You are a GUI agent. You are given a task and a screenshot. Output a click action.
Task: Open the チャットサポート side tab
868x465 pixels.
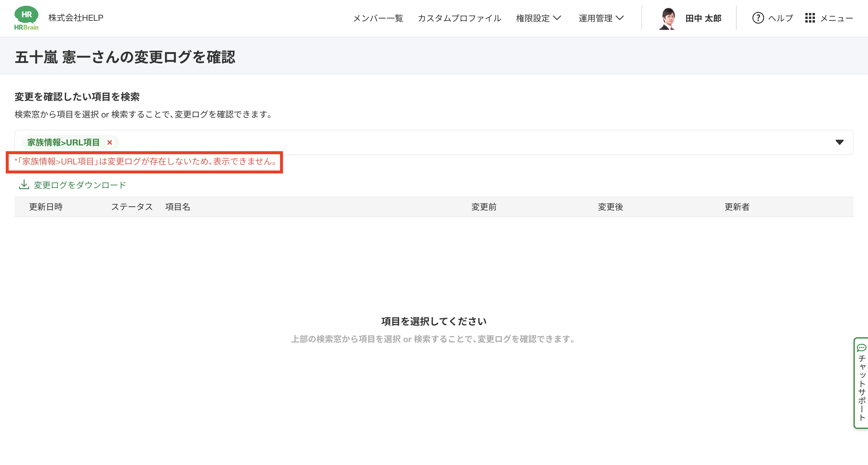click(862, 387)
